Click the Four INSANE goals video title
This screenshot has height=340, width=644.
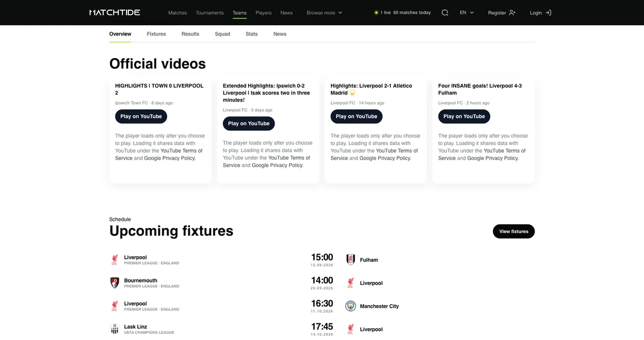pyautogui.click(x=480, y=89)
